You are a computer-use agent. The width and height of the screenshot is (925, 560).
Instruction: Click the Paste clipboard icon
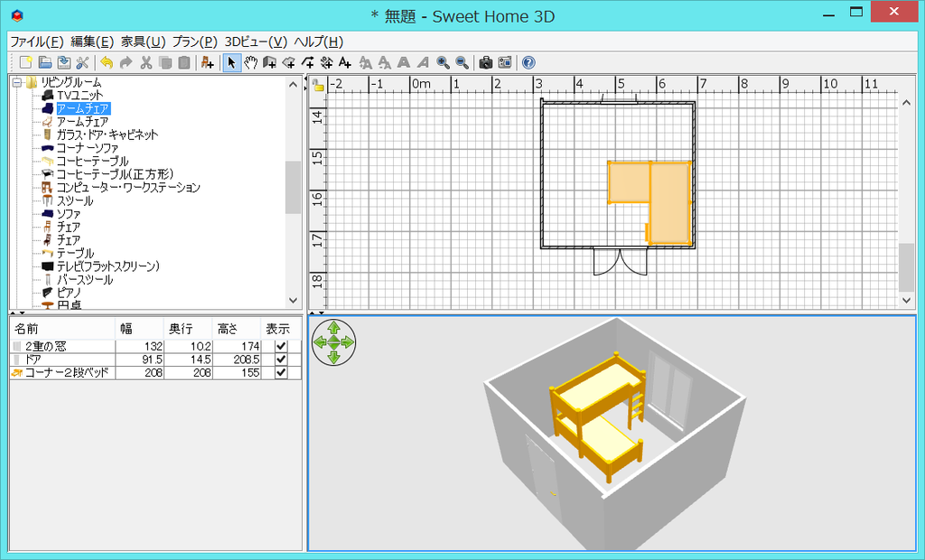[x=184, y=62]
